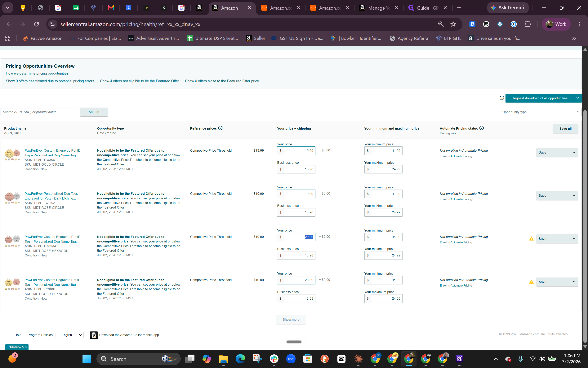Click Save all button
Screen dimensions: 588x368
click(x=565, y=128)
